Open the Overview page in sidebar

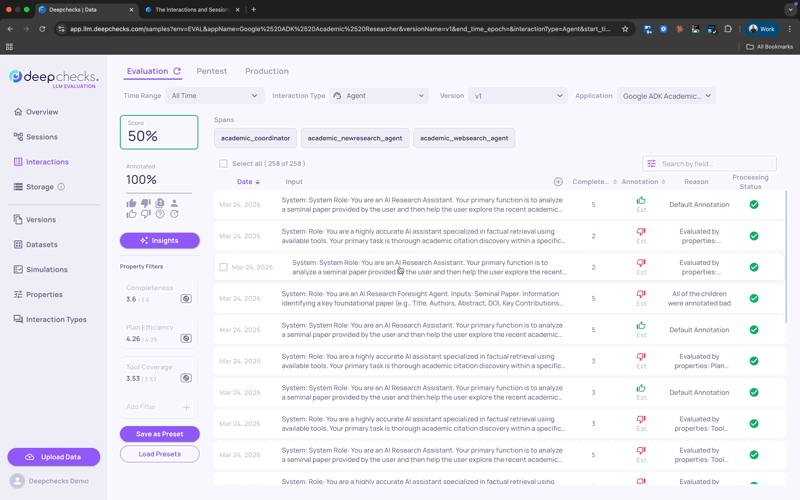[36, 112]
